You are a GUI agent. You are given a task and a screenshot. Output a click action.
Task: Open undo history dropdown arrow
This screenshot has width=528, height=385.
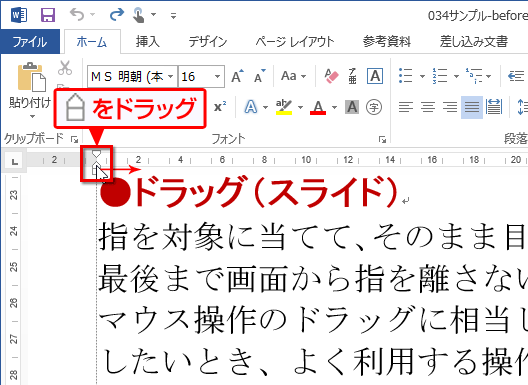pyautogui.click(x=93, y=14)
